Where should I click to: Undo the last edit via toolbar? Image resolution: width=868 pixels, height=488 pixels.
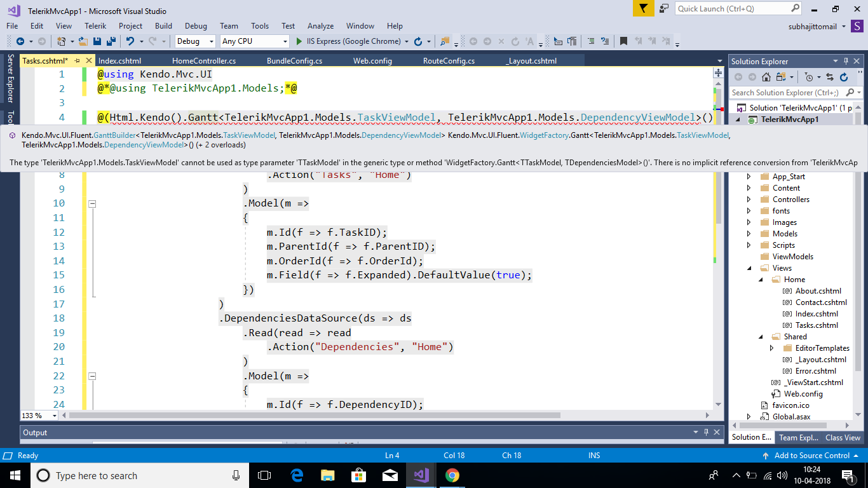(130, 41)
